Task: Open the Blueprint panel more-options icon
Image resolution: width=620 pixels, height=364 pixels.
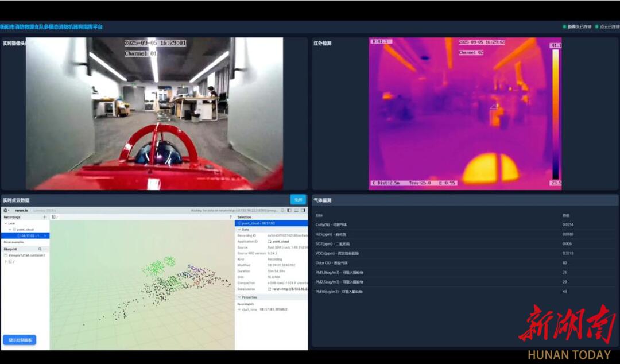Action: pyautogui.click(x=46, y=249)
